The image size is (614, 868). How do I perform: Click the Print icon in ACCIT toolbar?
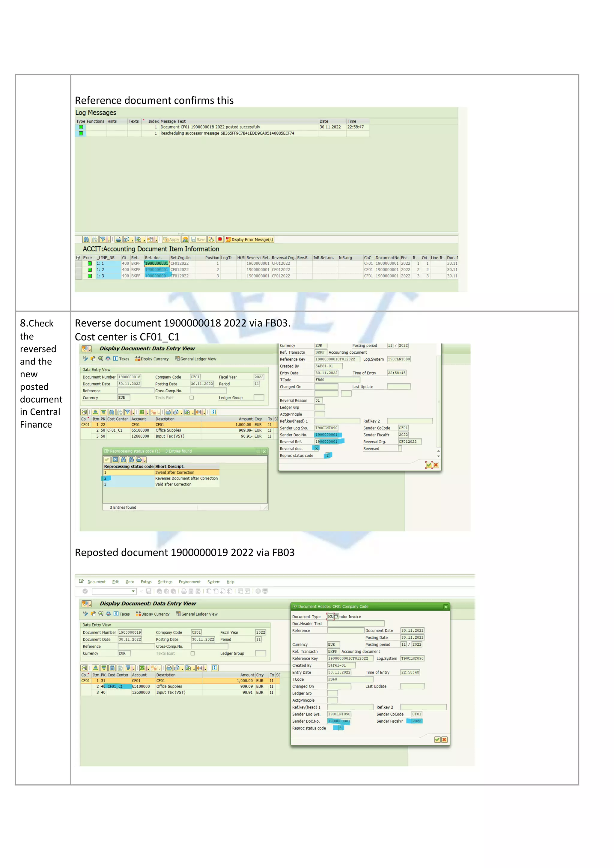coord(118,239)
